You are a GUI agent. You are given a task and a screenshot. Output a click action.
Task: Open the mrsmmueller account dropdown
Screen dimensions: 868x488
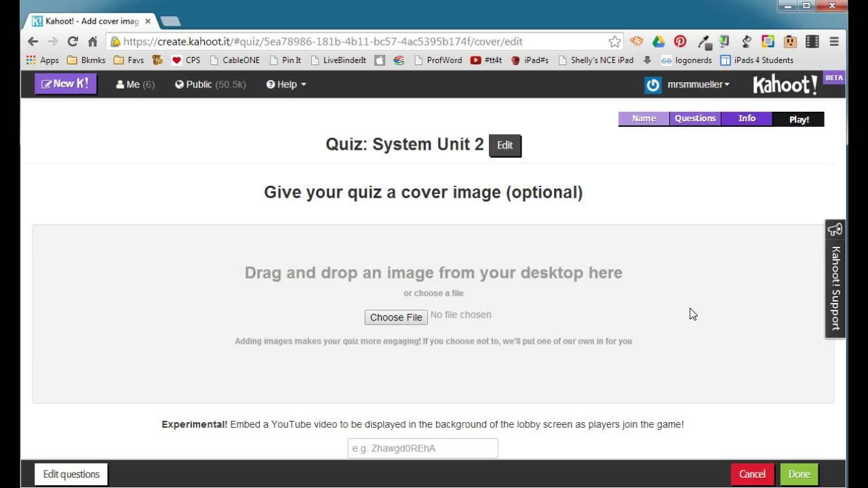point(697,85)
